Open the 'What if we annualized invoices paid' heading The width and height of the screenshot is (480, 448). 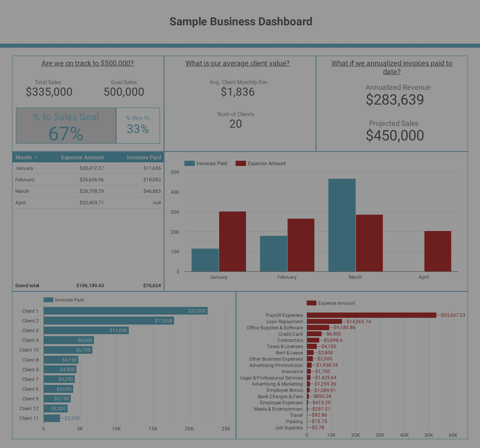392,67
